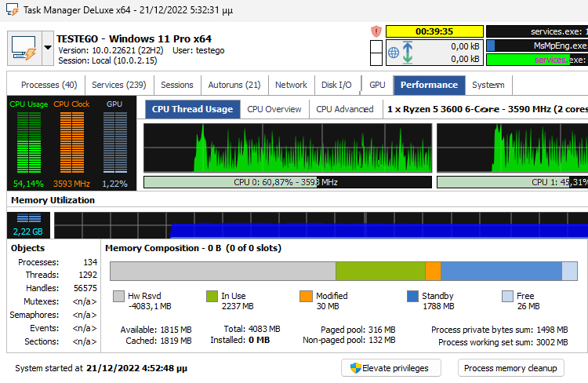The image size is (588, 383).
Task: Click Installed: 0 MB text
Action: click(x=240, y=340)
